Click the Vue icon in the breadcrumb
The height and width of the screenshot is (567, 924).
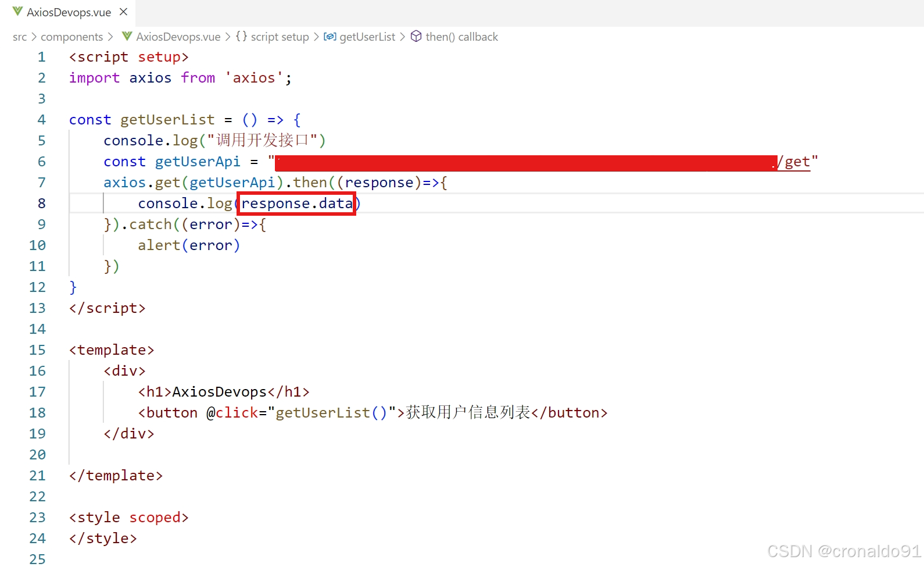[127, 37]
